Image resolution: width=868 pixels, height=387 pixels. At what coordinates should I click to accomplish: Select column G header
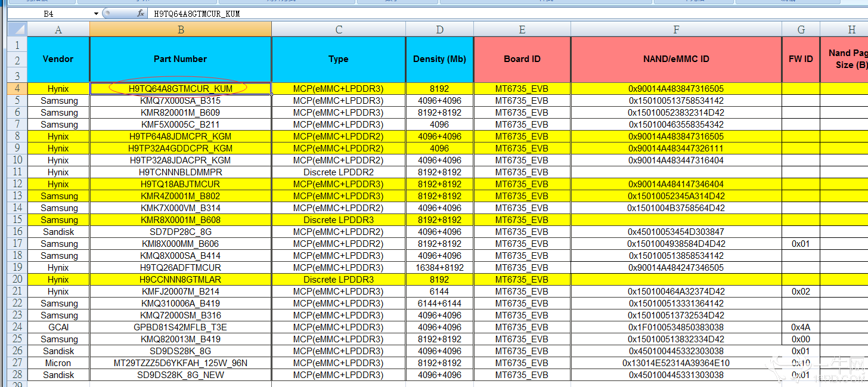click(x=801, y=29)
